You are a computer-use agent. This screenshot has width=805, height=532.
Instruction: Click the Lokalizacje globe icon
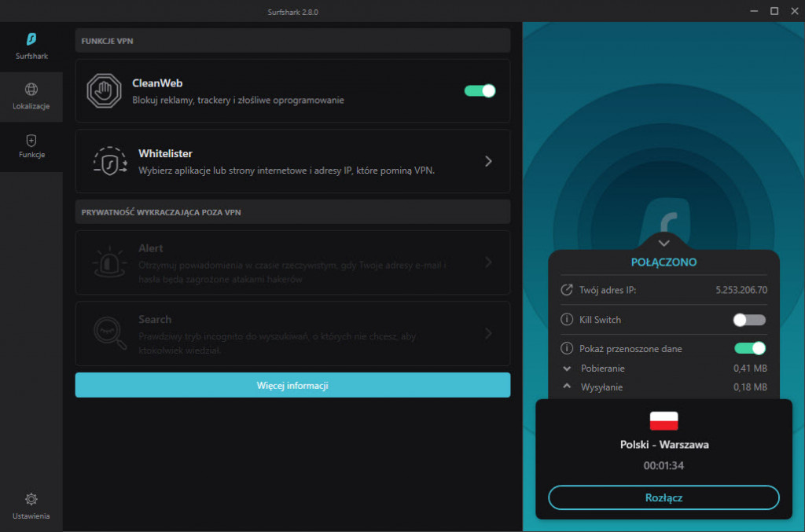31,90
